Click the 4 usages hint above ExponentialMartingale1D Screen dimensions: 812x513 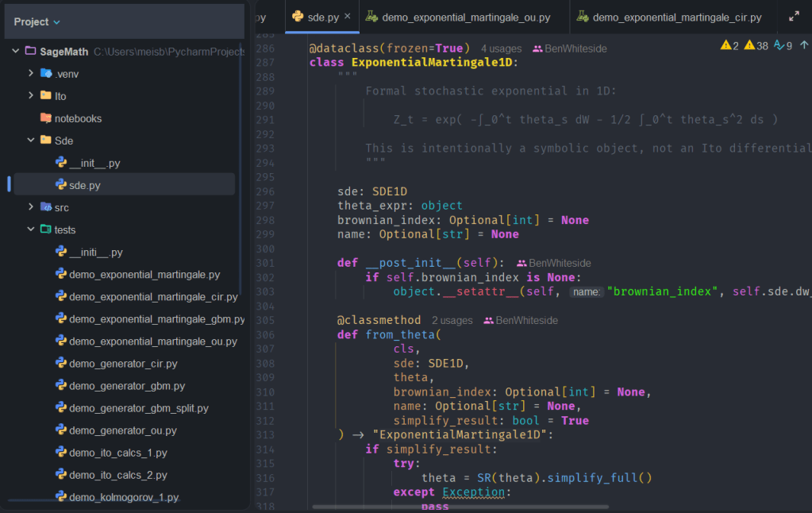[502, 48]
